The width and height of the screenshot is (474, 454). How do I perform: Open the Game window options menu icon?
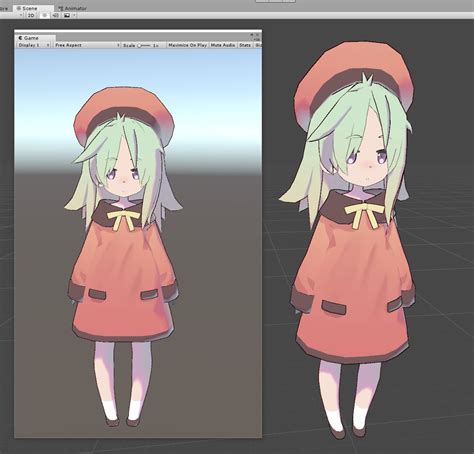258,39
